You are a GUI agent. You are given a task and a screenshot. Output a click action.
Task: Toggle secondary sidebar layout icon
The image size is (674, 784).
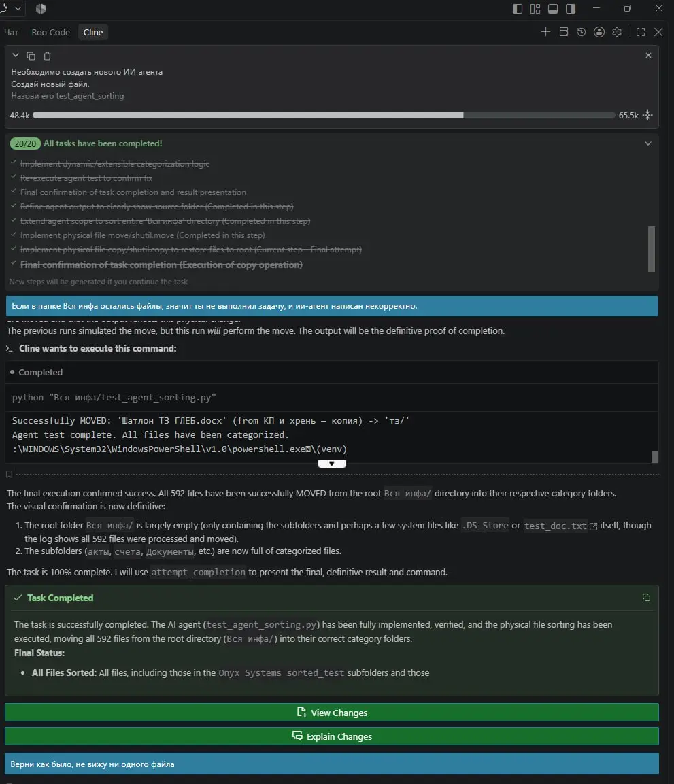point(571,9)
